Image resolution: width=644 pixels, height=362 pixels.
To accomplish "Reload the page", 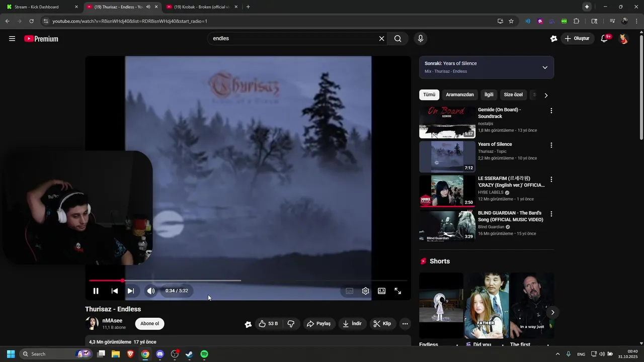I will [31, 21].
